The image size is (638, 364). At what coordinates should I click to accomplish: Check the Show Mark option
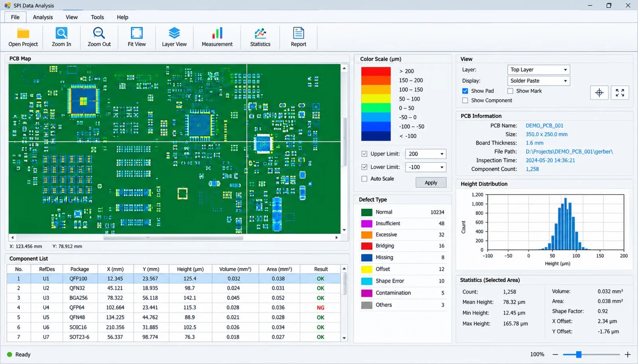510,91
